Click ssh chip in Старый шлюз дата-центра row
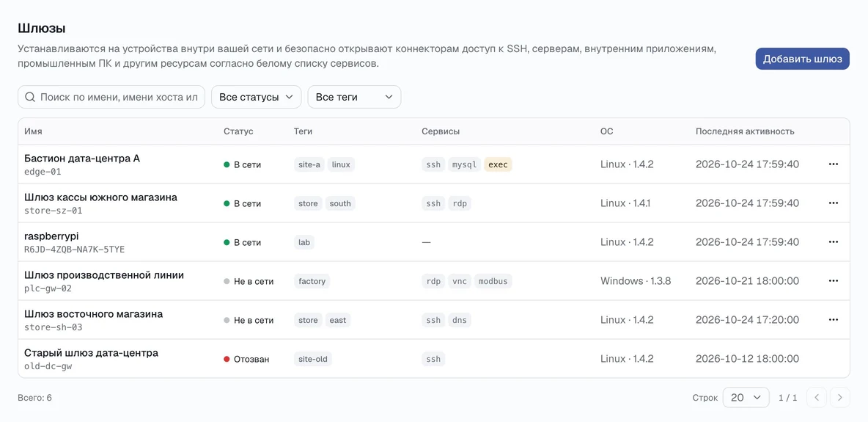This screenshot has height=422, width=868. [433, 359]
